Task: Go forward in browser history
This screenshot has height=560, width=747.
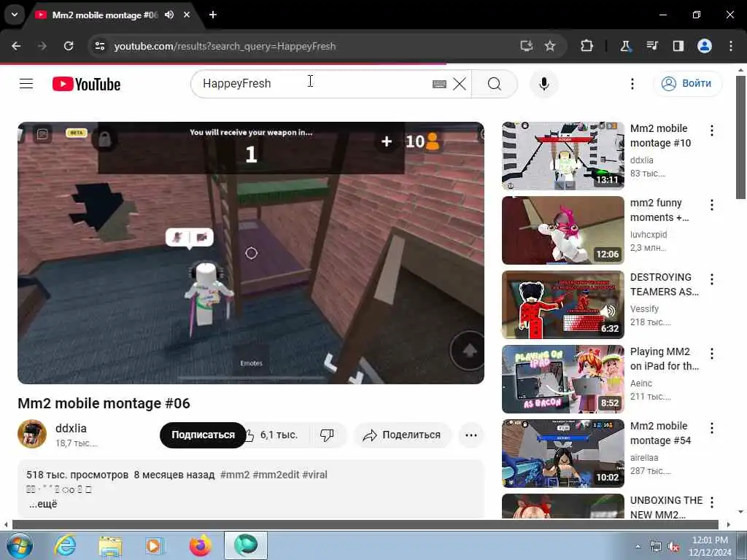Action: coord(42,46)
